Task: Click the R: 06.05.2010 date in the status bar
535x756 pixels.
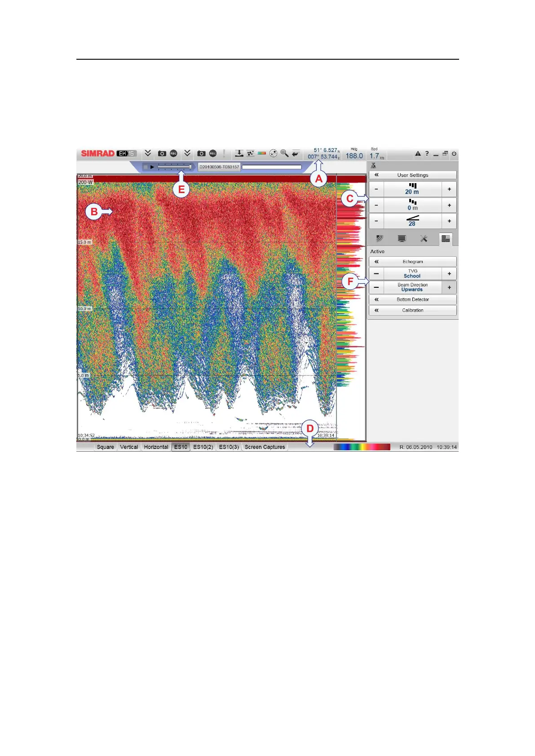Action: (x=416, y=447)
